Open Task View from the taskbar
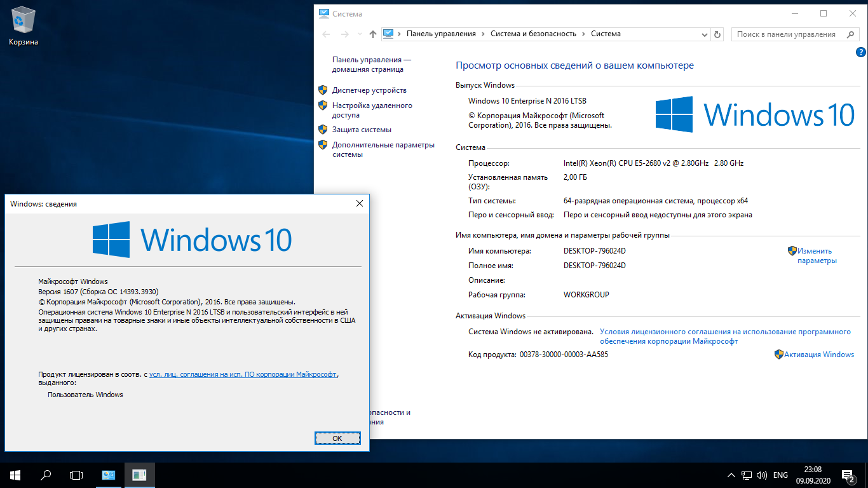Image resolution: width=868 pixels, height=488 pixels. tap(76, 475)
